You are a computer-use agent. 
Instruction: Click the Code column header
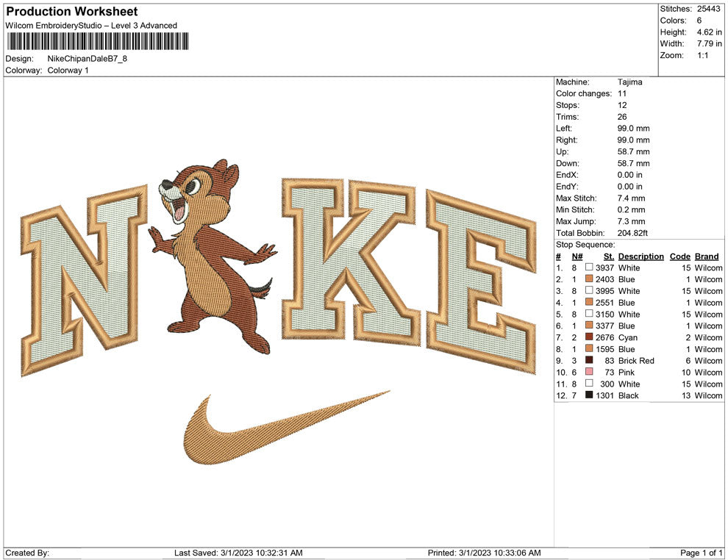[679, 256]
